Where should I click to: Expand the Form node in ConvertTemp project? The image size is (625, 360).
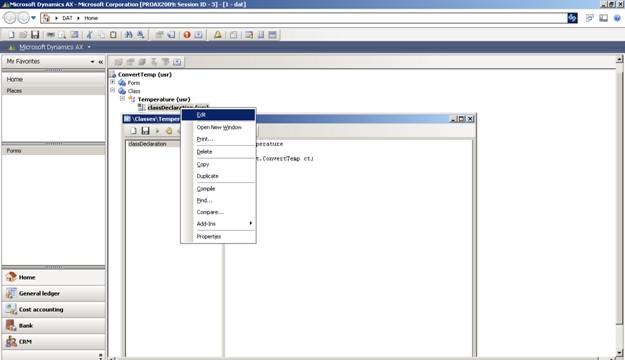tap(113, 82)
